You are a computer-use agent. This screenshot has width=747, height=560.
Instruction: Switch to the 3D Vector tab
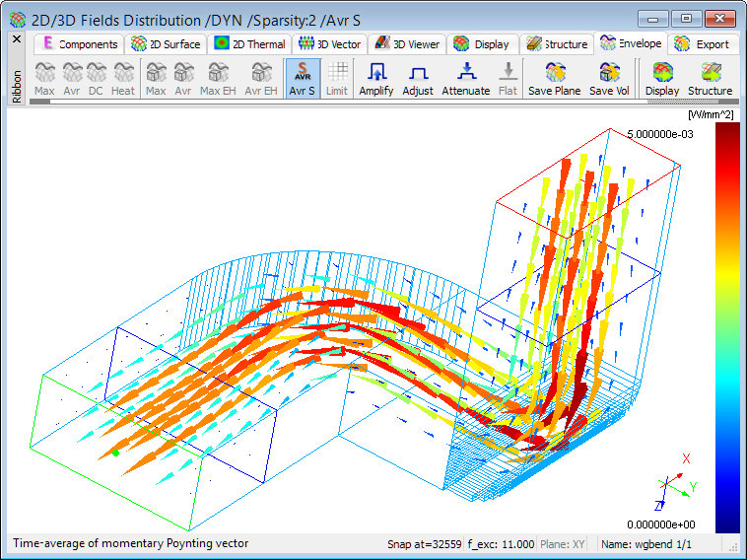pos(331,44)
